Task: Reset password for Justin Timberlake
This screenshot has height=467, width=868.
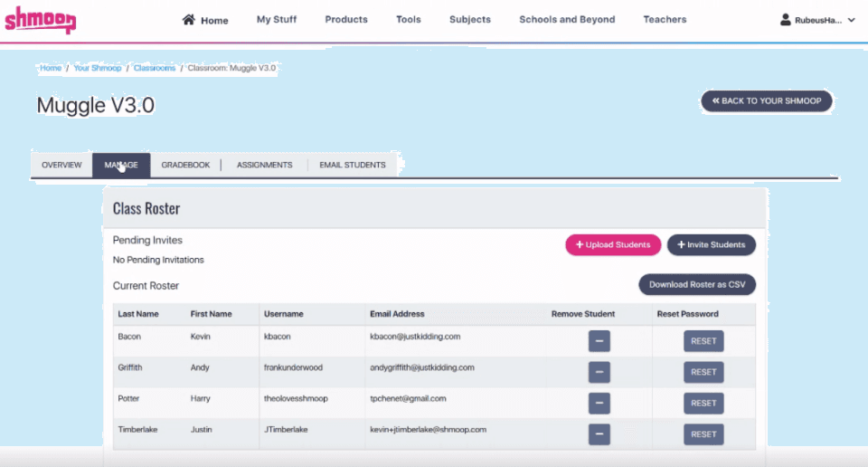Action: click(703, 434)
